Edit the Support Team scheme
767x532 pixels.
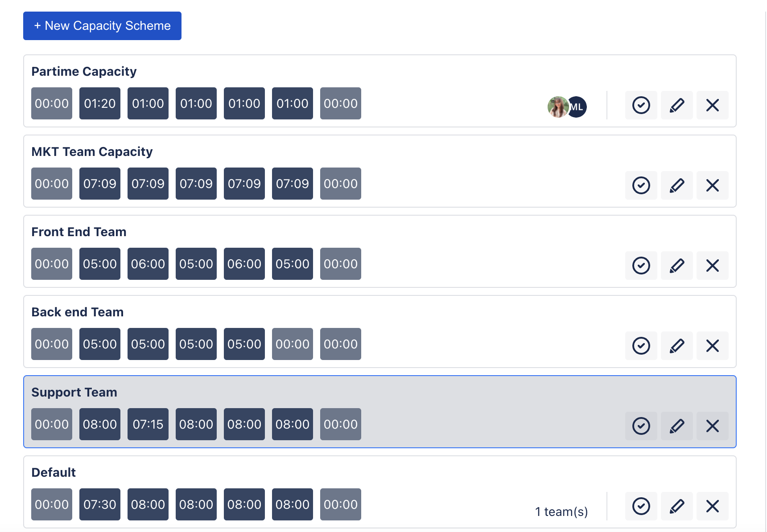(676, 426)
